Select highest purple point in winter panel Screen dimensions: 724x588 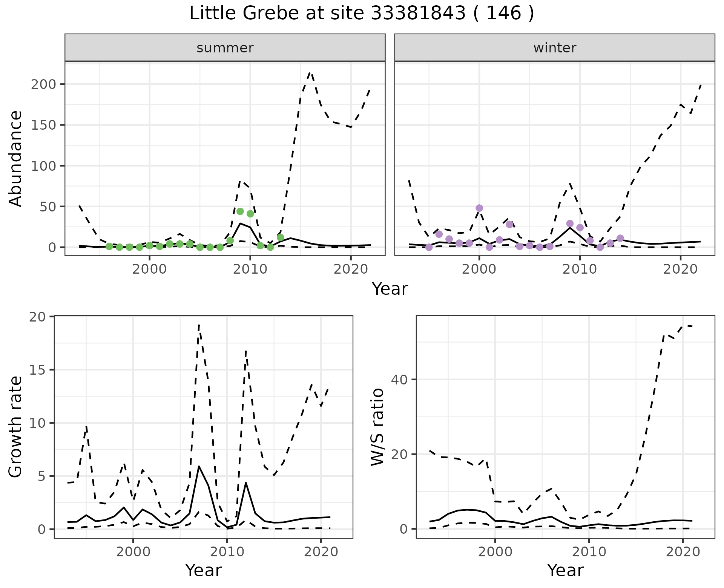click(479, 208)
